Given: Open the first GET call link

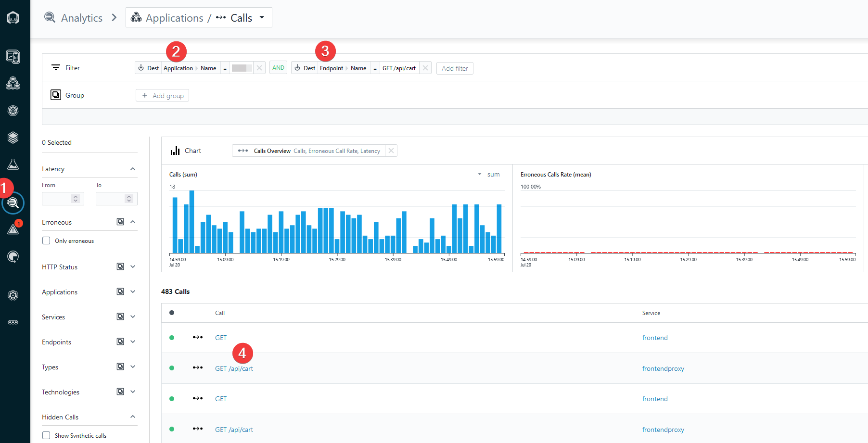Looking at the screenshot, I should coord(221,338).
